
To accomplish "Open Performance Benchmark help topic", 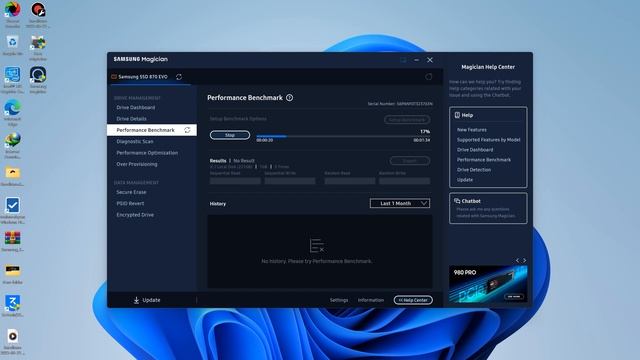I will pyautogui.click(x=484, y=160).
